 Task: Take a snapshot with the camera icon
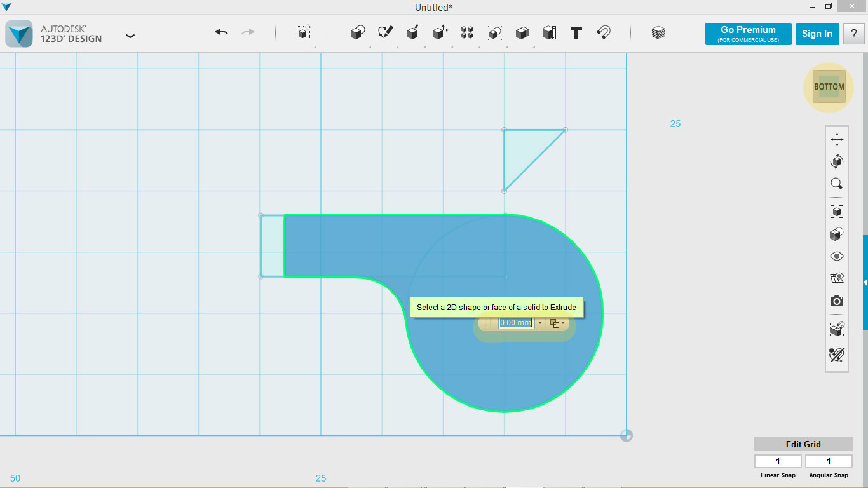pos(836,301)
